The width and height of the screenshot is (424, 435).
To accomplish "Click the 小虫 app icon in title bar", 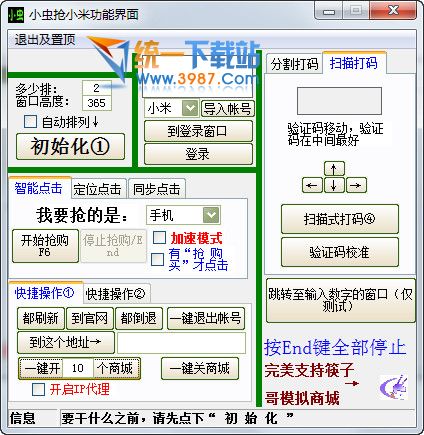I will point(16,14).
